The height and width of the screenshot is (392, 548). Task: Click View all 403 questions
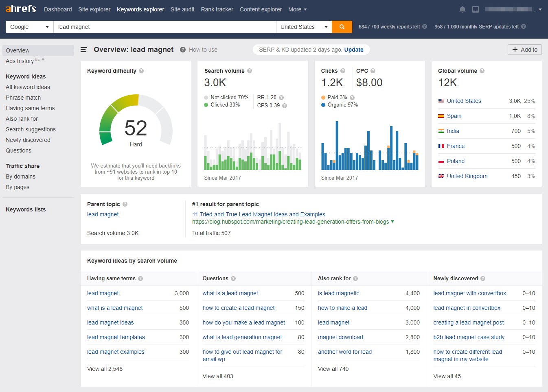[218, 376]
